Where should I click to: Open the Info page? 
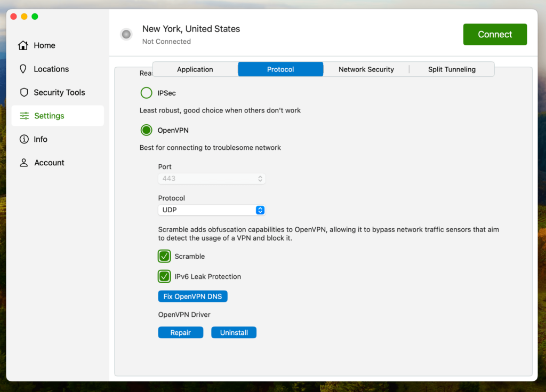pyautogui.click(x=58, y=139)
